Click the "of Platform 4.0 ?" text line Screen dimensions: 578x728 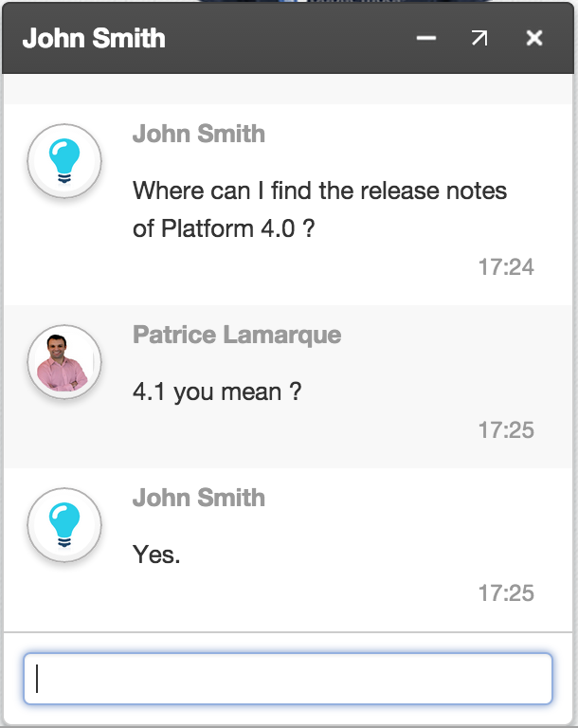click(224, 228)
